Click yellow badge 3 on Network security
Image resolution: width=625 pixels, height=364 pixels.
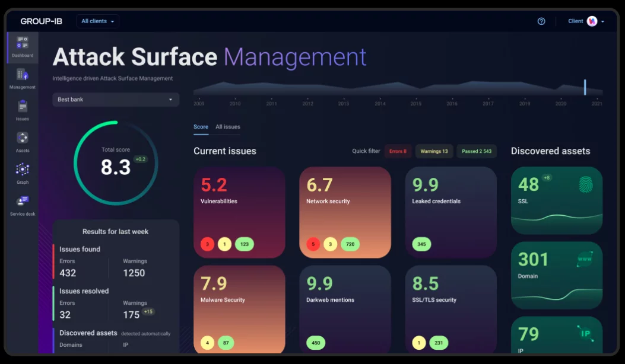tap(330, 244)
